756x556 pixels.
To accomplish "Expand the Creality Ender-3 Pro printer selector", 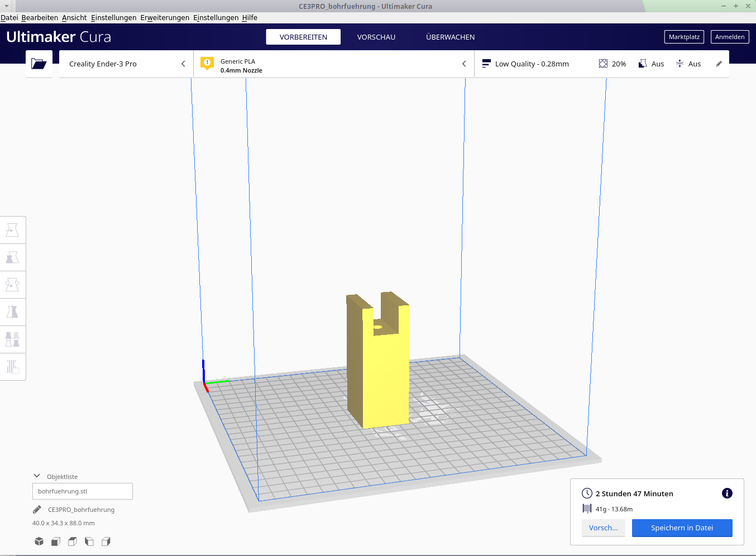I will pyautogui.click(x=126, y=64).
